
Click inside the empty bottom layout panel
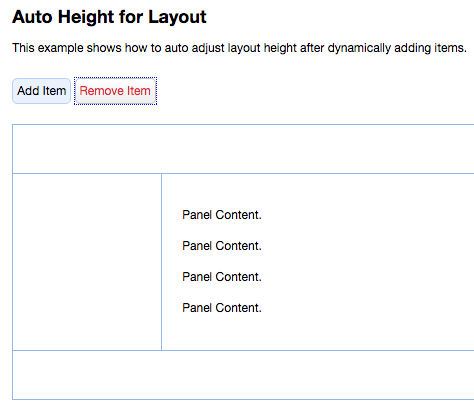point(243,375)
